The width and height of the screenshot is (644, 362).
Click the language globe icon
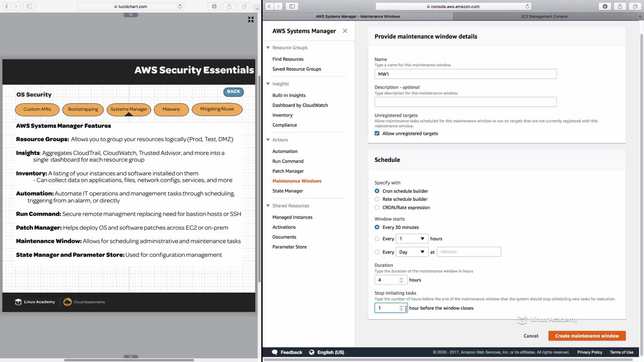click(x=311, y=352)
